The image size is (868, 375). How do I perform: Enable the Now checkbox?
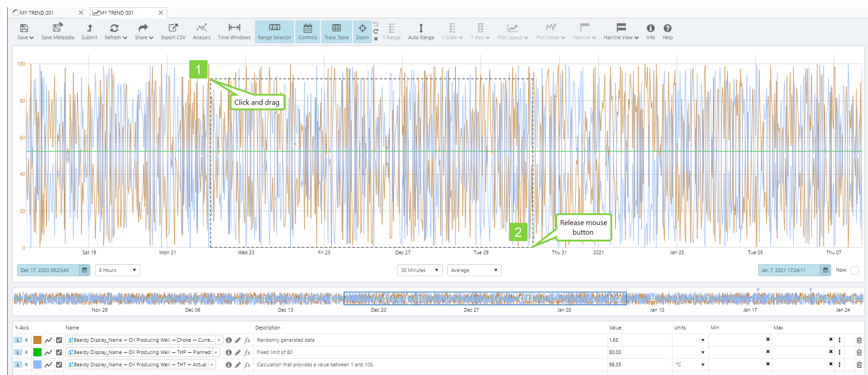pyautogui.click(x=855, y=270)
